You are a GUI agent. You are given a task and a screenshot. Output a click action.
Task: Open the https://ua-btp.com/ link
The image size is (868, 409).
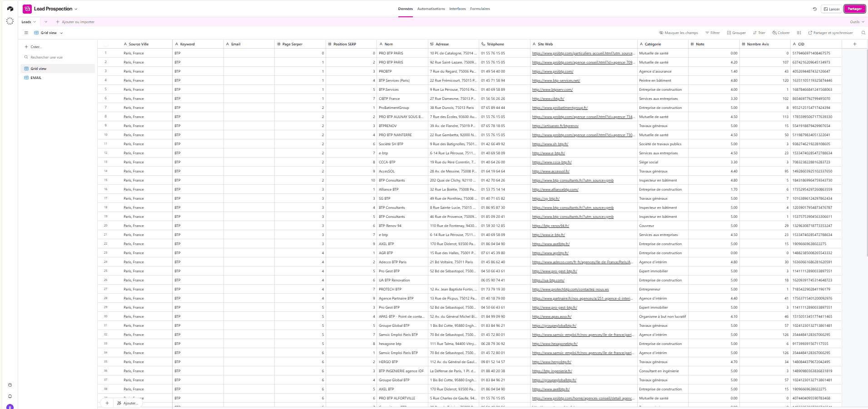548,280
